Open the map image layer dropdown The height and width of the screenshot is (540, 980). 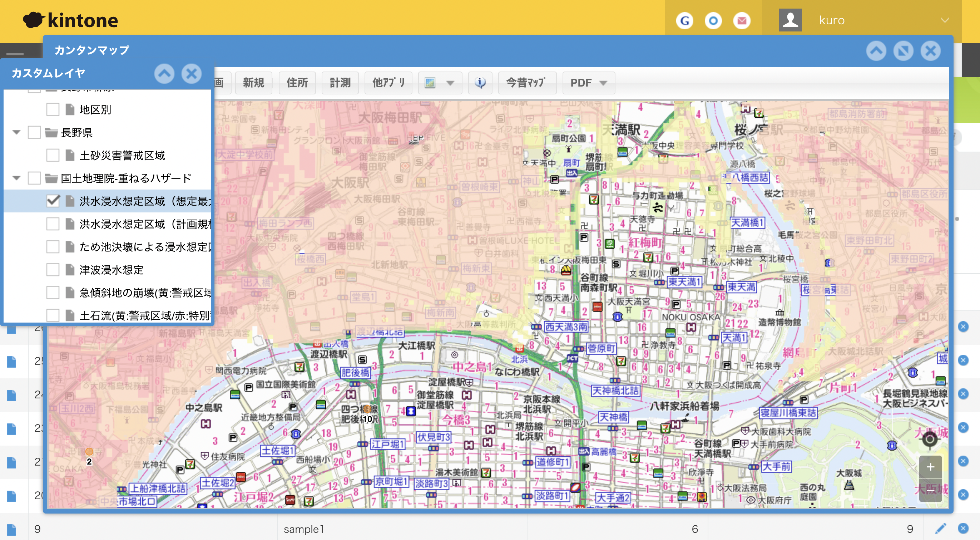440,83
